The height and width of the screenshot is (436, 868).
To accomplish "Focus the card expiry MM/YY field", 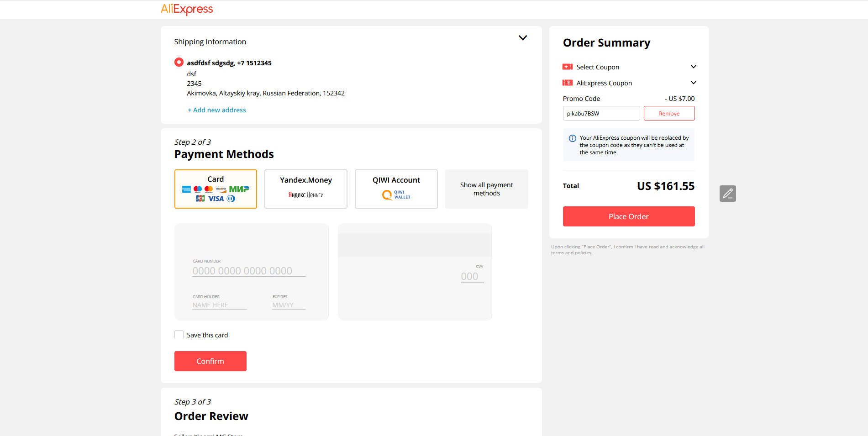I will [289, 305].
